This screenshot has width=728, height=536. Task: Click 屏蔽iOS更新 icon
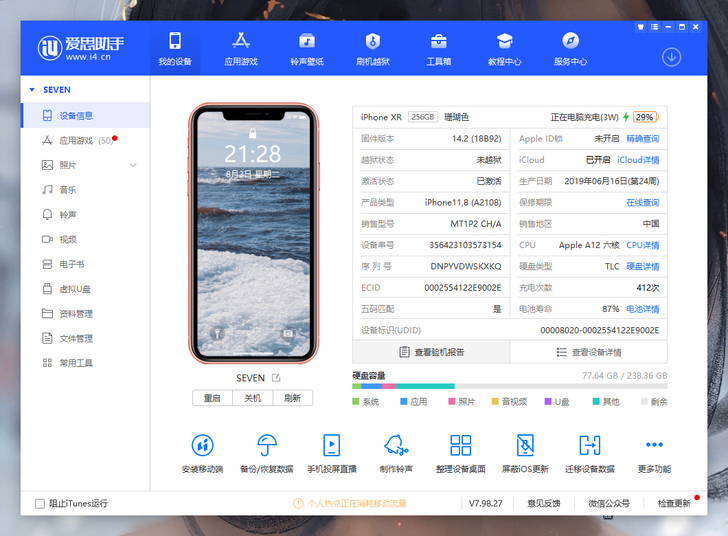coord(525,445)
